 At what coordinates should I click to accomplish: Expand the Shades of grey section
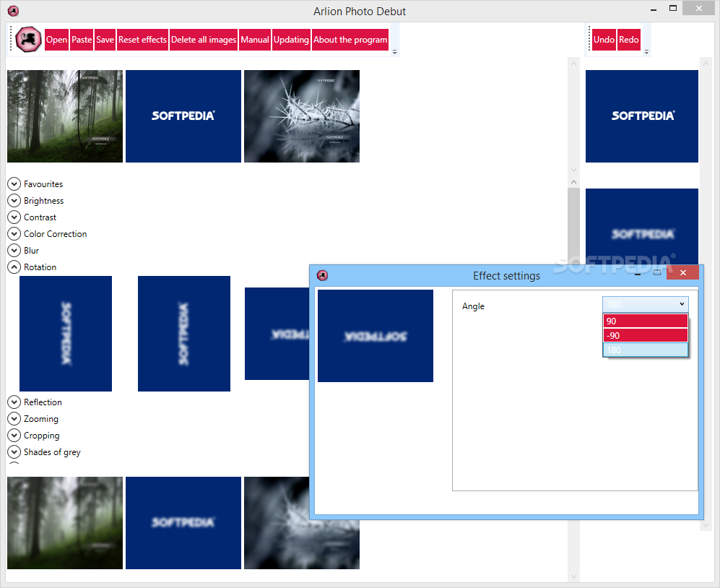coord(14,452)
